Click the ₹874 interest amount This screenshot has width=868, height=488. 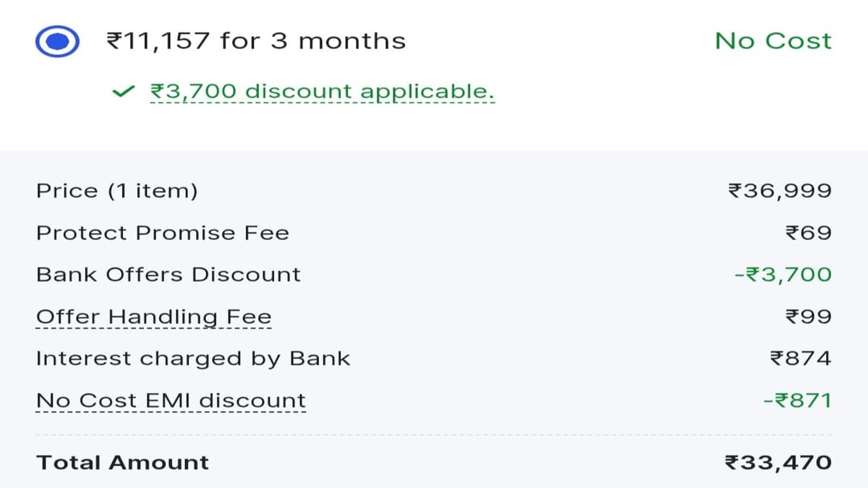click(801, 359)
